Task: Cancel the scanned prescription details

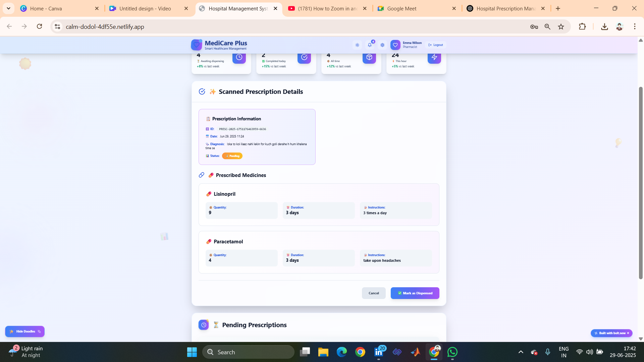Action: pos(374,293)
